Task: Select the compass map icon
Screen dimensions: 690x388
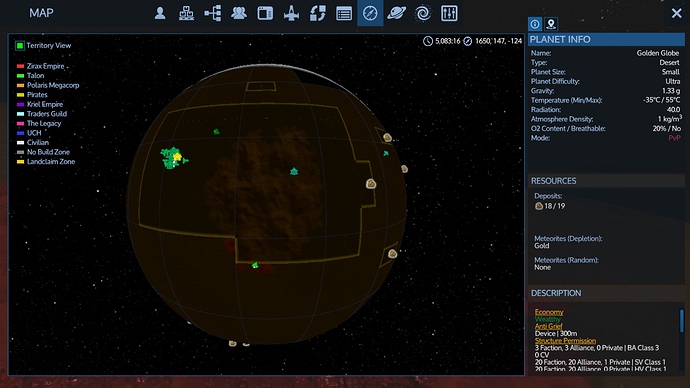Action: coord(370,13)
